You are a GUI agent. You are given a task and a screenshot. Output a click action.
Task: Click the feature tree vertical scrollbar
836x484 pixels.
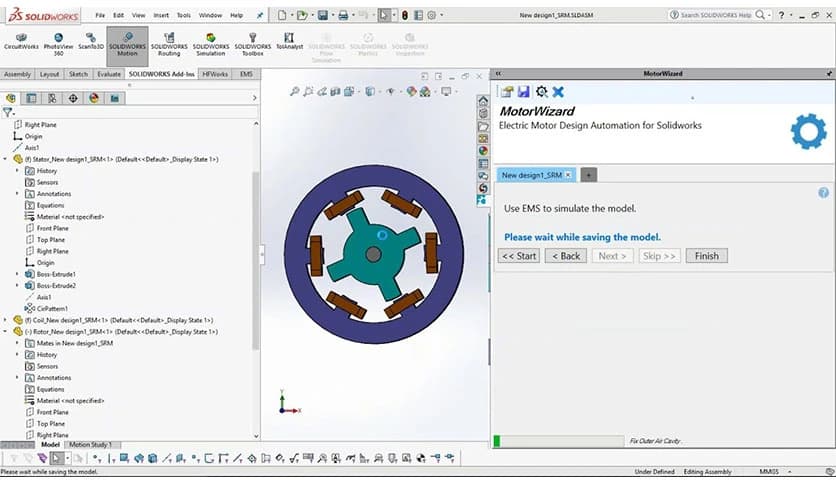[256, 261]
